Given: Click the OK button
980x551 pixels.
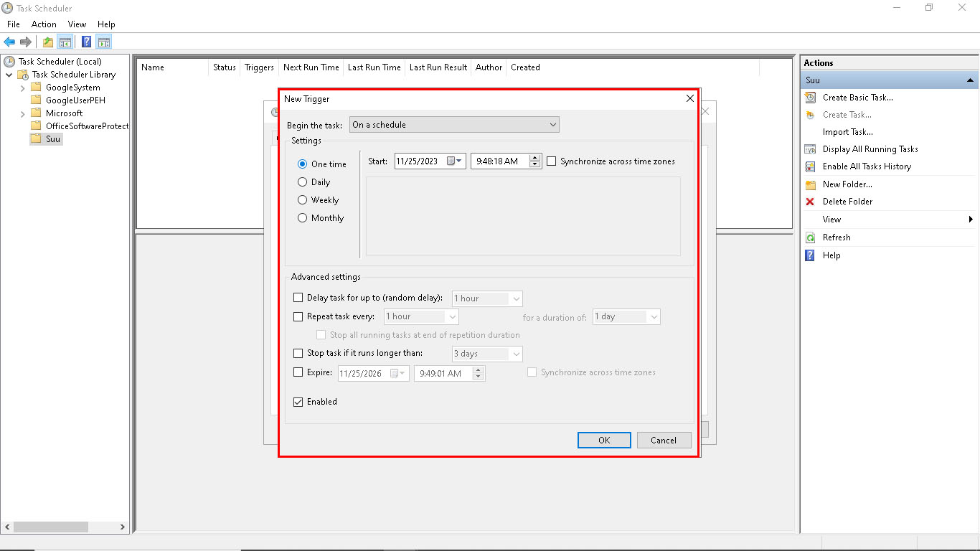Looking at the screenshot, I should click(x=603, y=440).
